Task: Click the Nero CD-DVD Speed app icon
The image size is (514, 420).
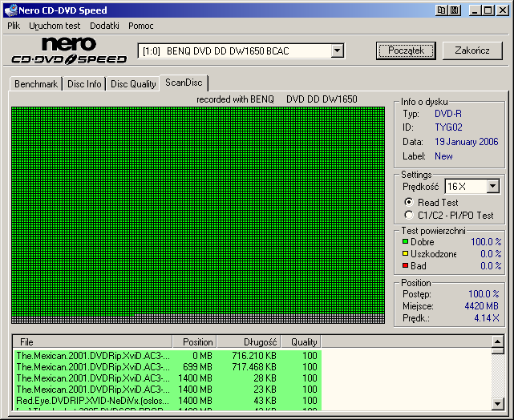Action: point(10,10)
